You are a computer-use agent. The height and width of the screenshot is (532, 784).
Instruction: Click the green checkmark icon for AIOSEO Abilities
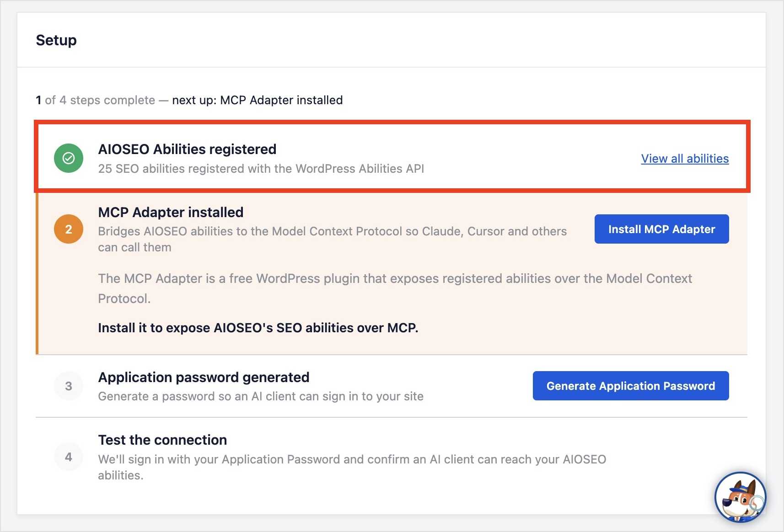[69, 158]
